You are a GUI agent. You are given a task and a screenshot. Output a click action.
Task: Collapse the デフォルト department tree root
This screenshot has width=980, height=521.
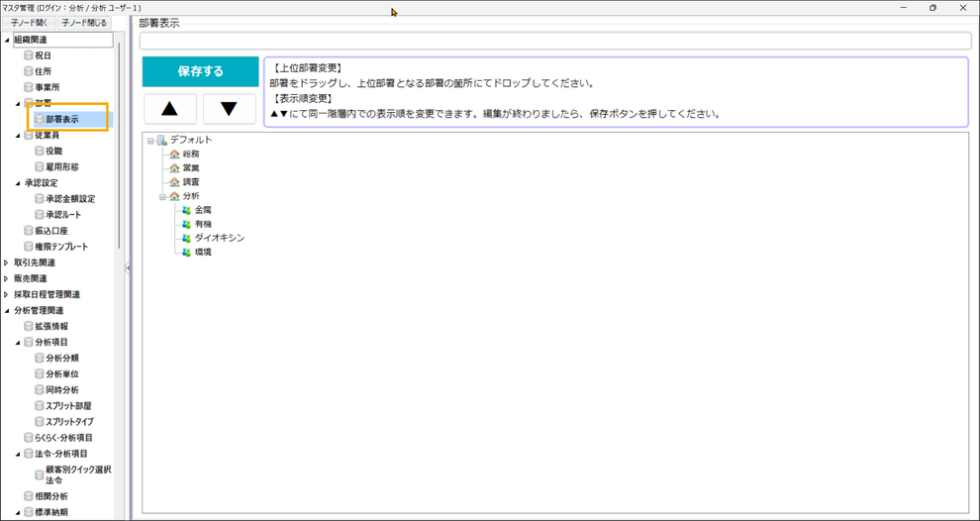coord(150,141)
